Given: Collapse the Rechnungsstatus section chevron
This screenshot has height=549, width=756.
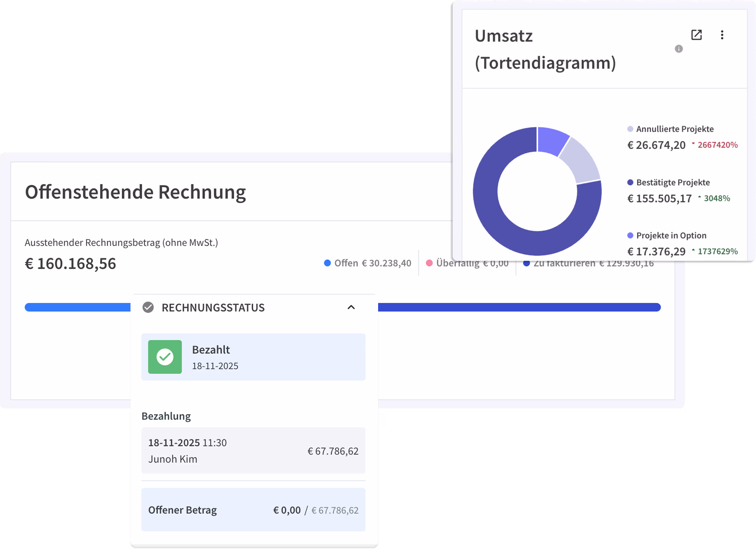Looking at the screenshot, I should pyautogui.click(x=351, y=307).
